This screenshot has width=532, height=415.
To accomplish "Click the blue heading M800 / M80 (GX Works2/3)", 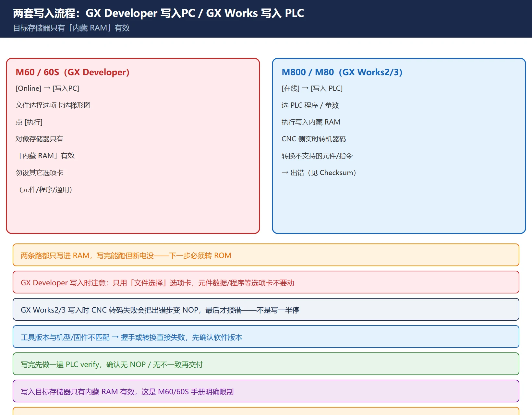I will point(342,72).
